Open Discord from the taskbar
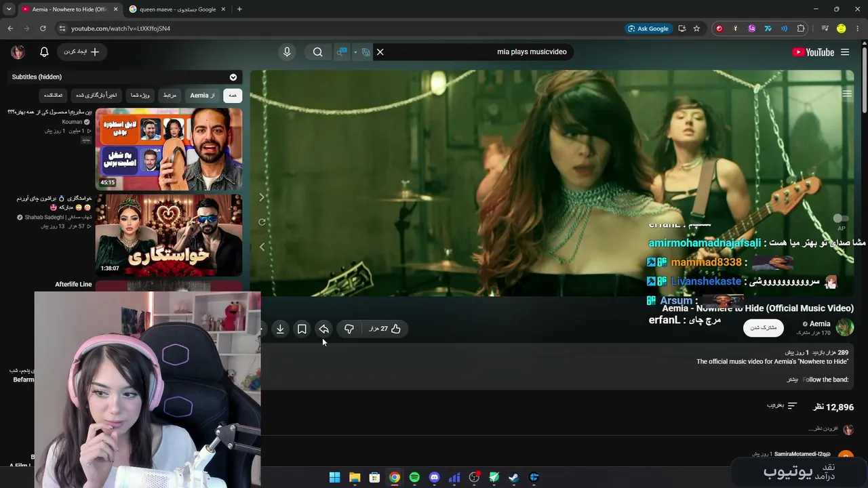Viewport: 868px width, 488px height. click(435, 477)
